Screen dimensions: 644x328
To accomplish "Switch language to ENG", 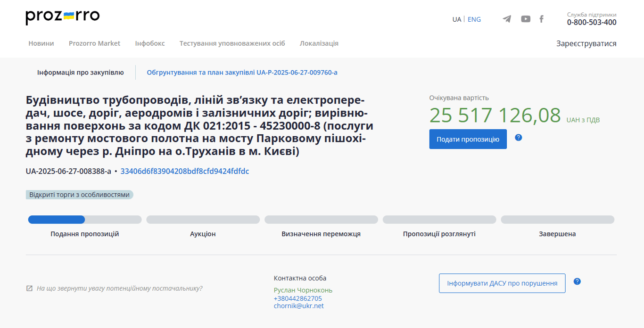I will [x=474, y=19].
